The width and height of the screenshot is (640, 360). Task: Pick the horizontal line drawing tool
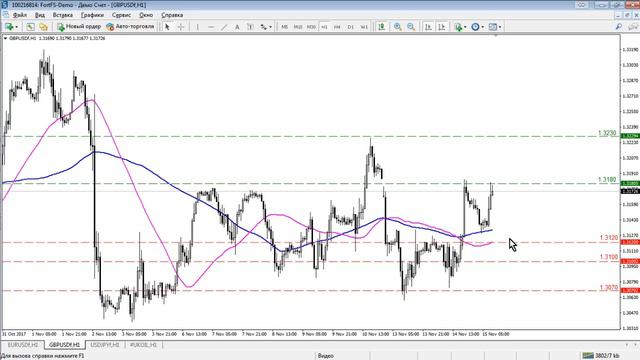(x=211, y=27)
